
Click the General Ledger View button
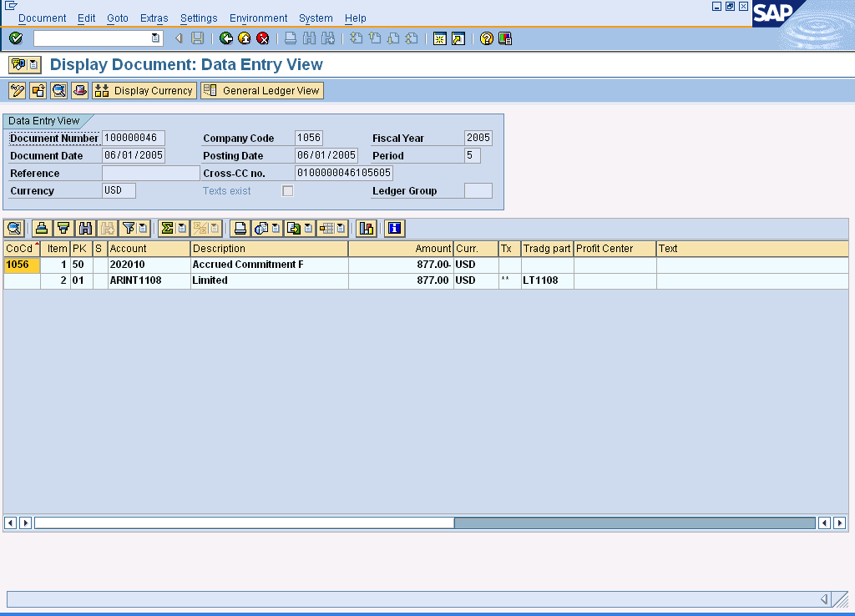pyautogui.click(x=262, y=90)
